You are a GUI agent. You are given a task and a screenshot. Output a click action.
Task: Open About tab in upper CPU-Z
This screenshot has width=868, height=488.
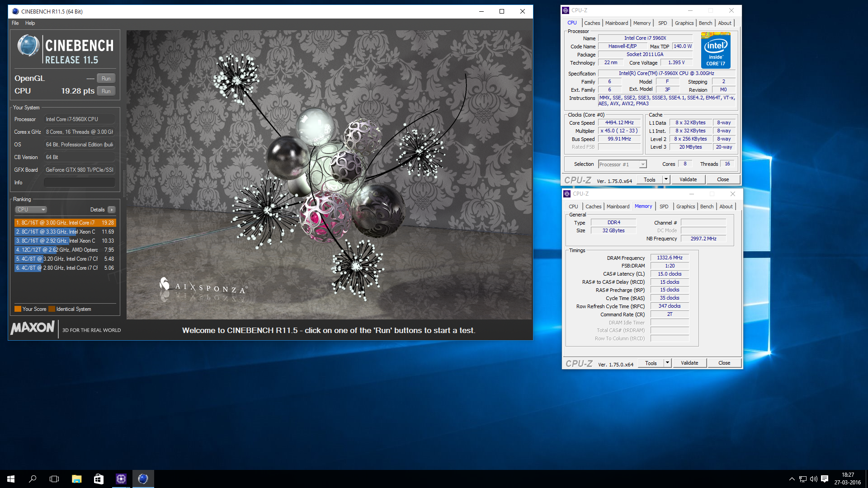pos(725,23)
